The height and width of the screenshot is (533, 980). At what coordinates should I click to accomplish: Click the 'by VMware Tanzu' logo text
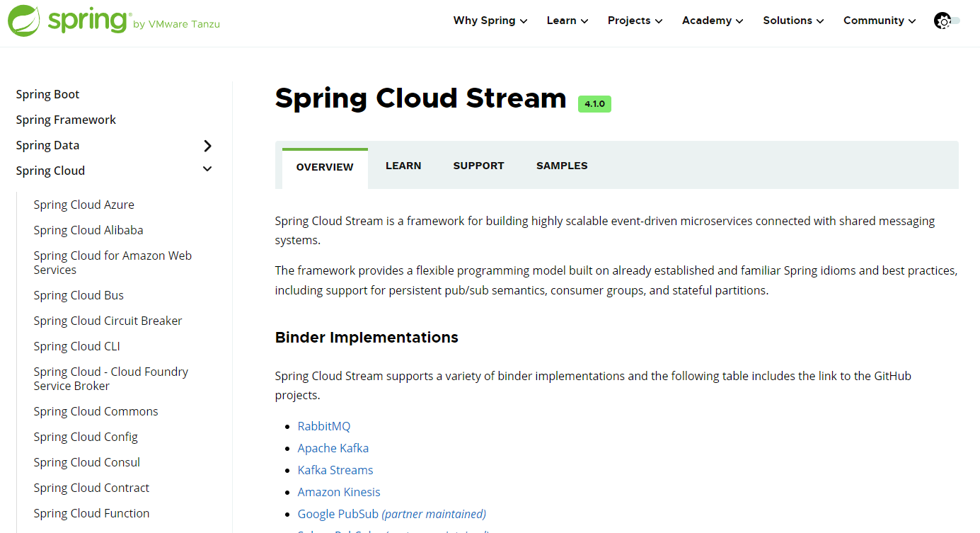[x=176, y=24]
